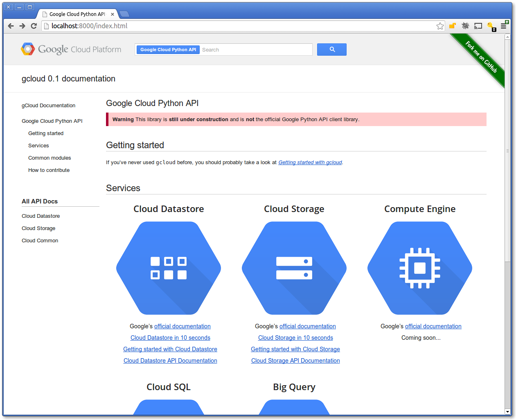
Task: Click the gcloud 0.1 documentation title
Action: tap(68, 79)
